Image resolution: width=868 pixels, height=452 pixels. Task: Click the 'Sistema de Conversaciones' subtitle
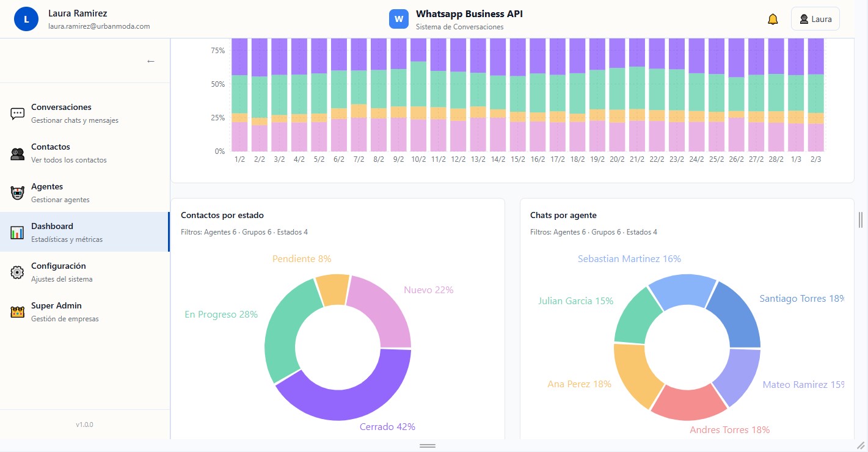pos(460,27)
